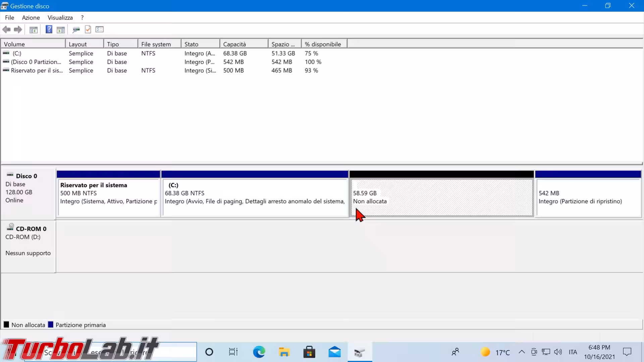This screenshot has height=362, width=644.
Task: Open Help with the blue question mark icon
Action: pyautogui.click(x=49, y=29)
